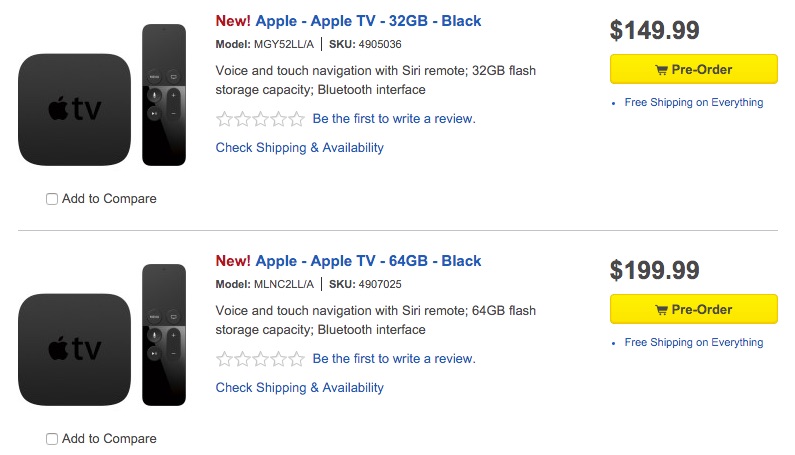
Task: Click the cart icon on 32GB Pre-Order button
Action: point(661,70)
